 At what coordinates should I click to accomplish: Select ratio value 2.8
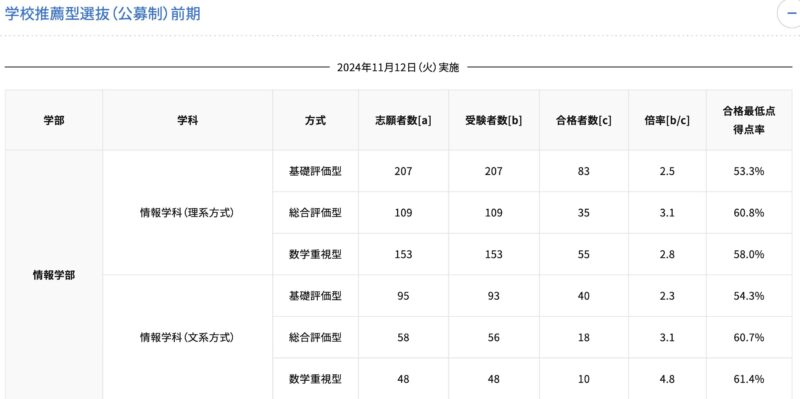(x=667, y=254)
